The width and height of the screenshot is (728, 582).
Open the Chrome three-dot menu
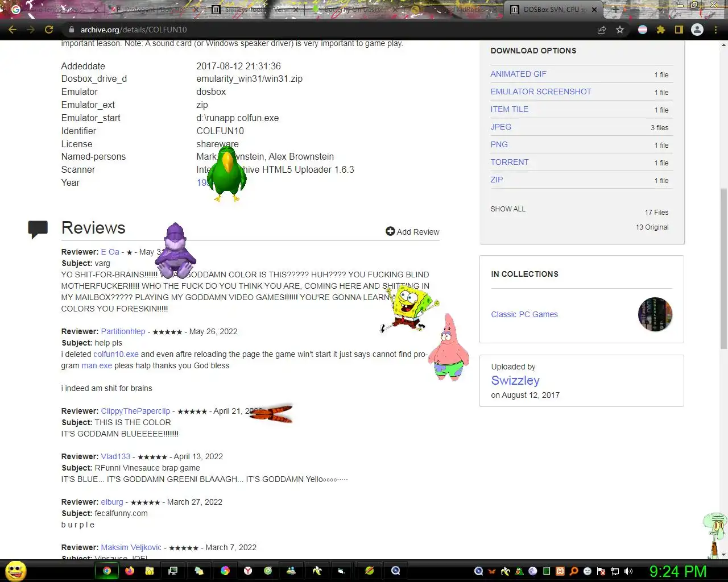(x=715, y=30)
